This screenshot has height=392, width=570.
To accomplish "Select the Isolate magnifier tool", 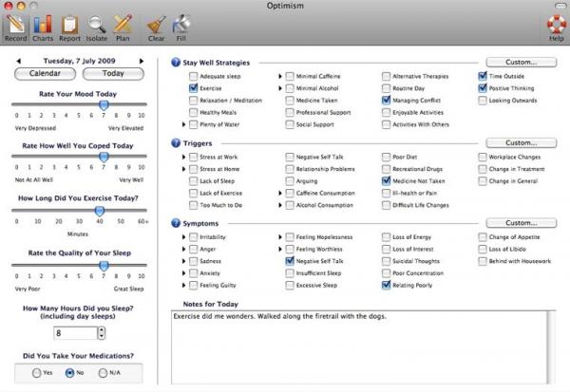I will coord(96,28).
